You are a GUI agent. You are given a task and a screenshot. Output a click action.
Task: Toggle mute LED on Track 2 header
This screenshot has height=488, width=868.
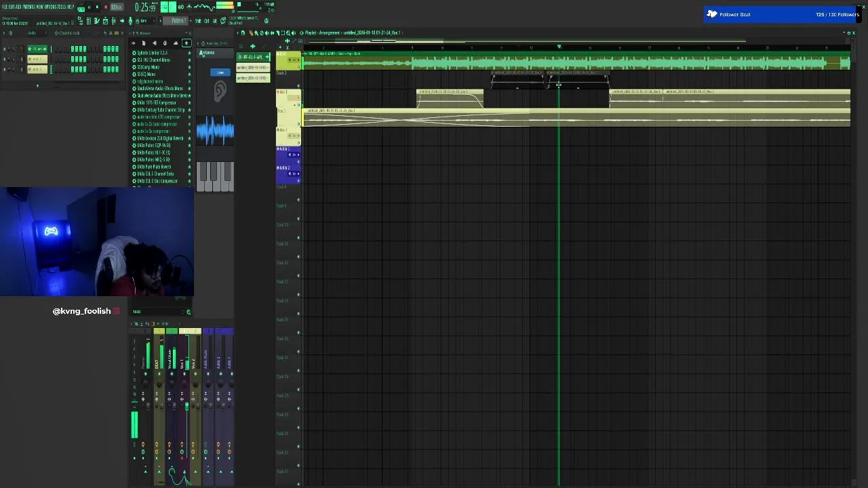pyautogui.click(x=298, y=85)
